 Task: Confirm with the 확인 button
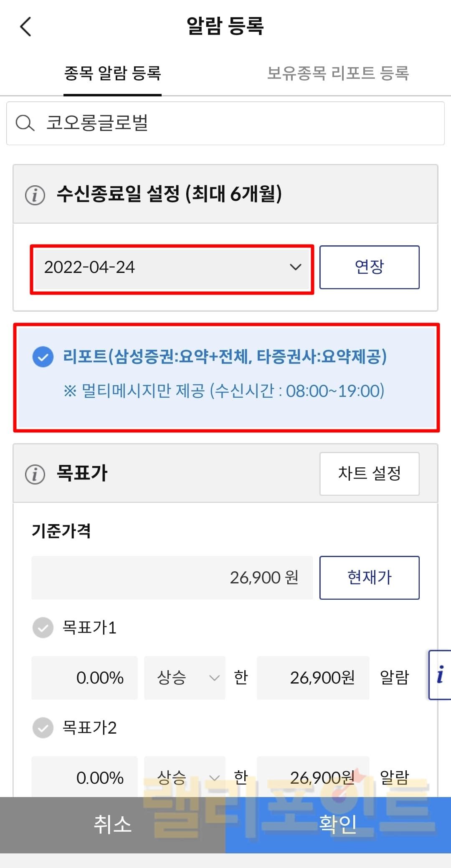click(338, 825)
